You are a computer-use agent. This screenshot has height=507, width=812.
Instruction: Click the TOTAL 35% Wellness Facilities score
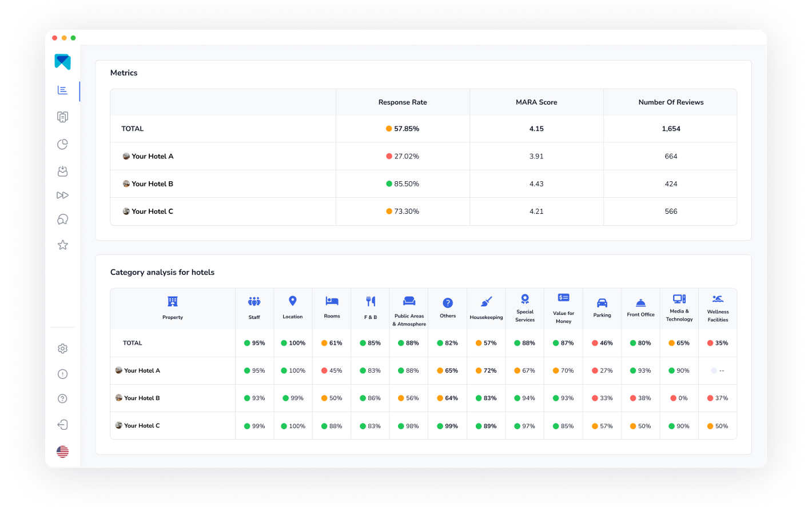722,343
